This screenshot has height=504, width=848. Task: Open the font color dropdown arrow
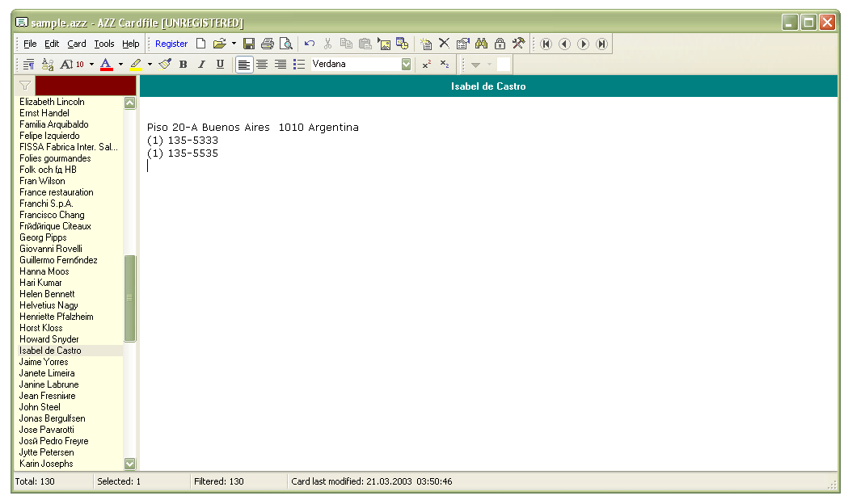click(x=120, y=64)
